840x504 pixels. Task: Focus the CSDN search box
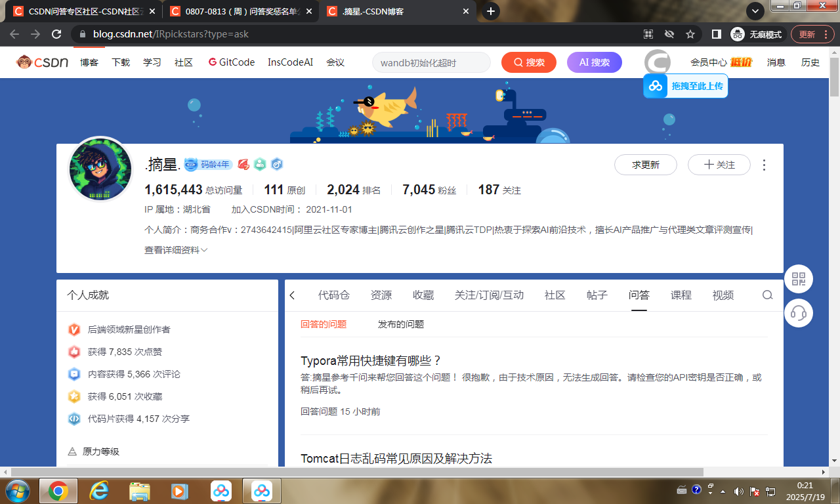tap(431, 62)
